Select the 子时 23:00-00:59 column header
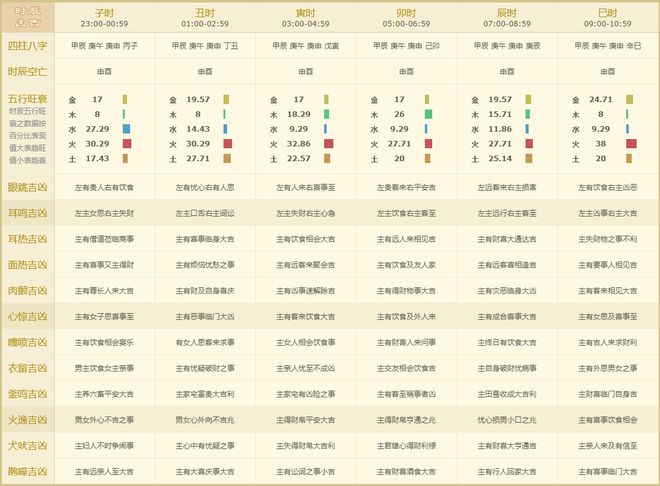The height and width of the screenshot is (486, 660). (x=104, y=18)
